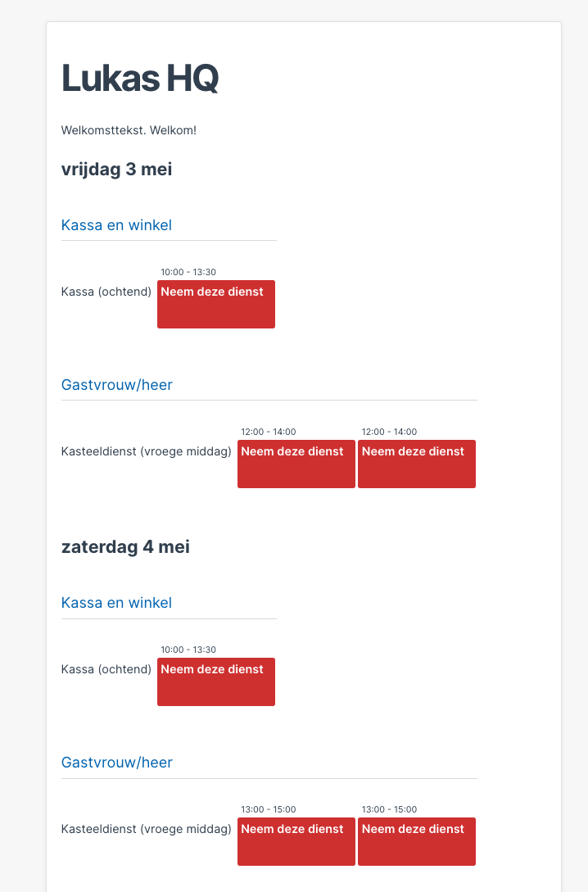Take the 10:00 - 13:30 Kassa shift on Saturday

(215, 681)
